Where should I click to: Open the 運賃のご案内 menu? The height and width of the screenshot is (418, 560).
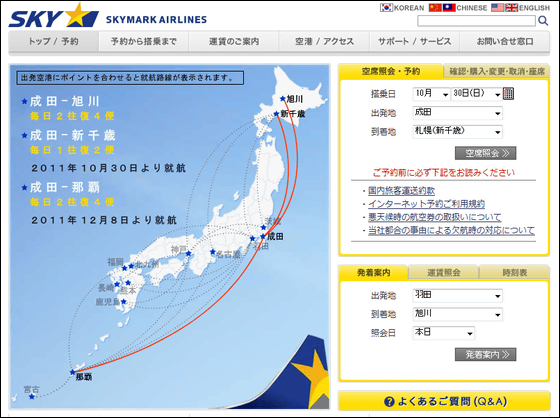[x=234, y=41]
